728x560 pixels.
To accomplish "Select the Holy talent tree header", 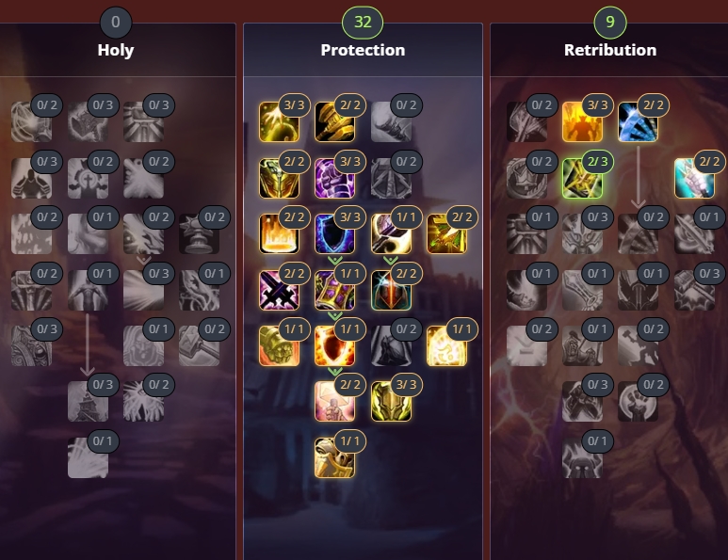I will [x=116, y=50].
